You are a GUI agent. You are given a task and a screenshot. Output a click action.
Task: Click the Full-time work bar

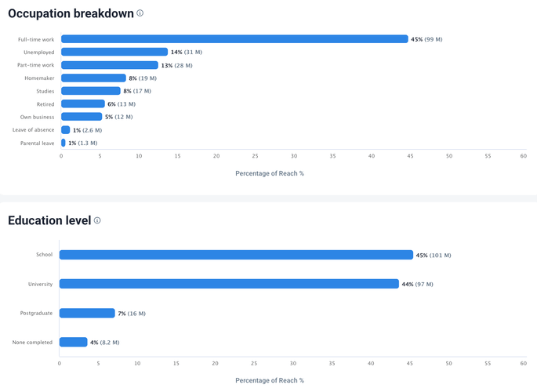pos(234,39)
